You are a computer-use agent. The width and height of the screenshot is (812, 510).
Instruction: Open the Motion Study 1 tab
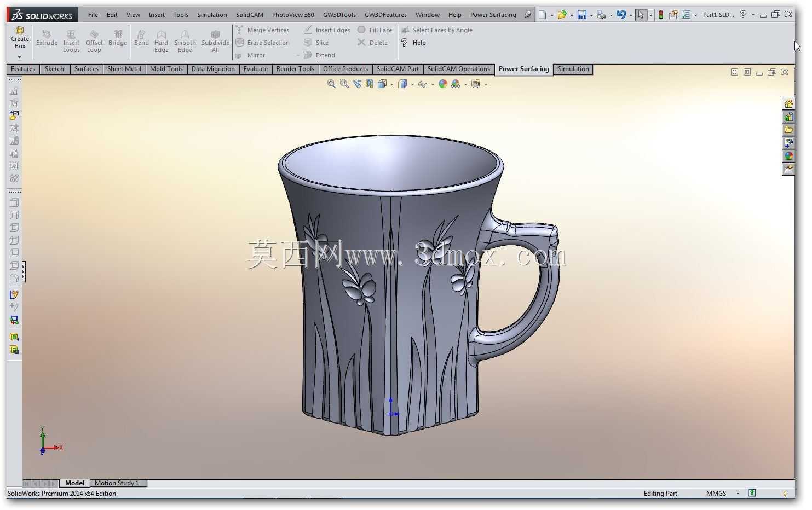117,483
